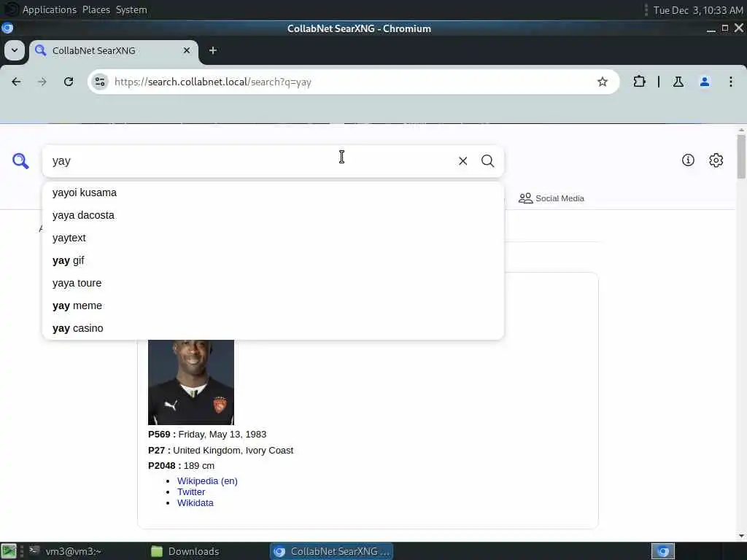Open the Twitter link
The width and height of the screenshot is (747, 560).
pos(191,492)
